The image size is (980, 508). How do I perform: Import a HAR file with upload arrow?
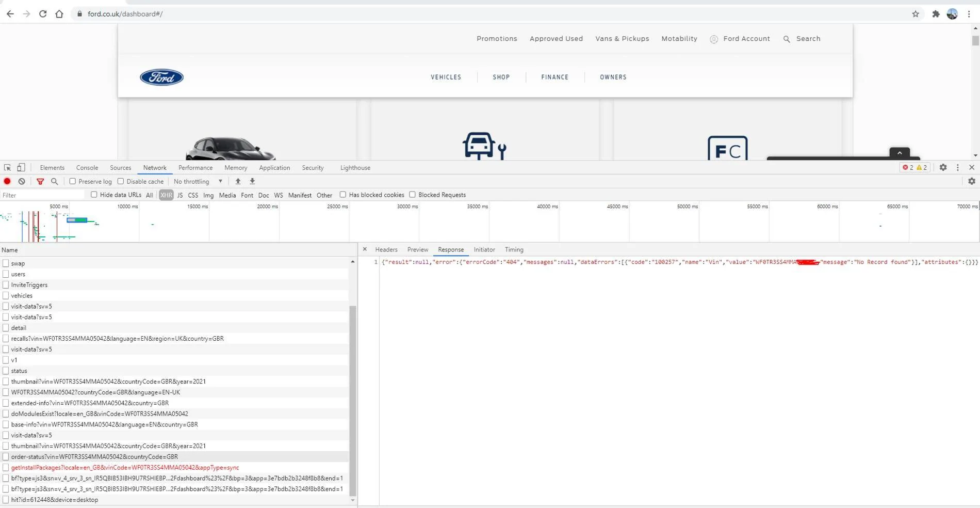pyautogui.click(x=238, y=181)
